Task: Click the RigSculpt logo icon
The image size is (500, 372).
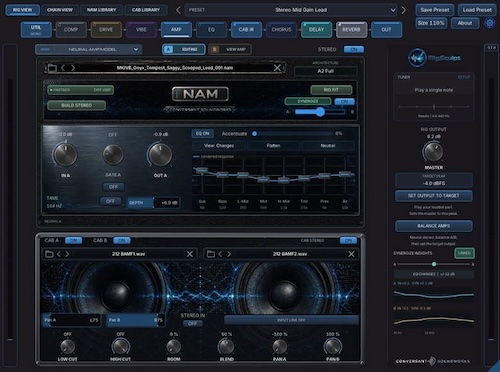Action: 417,58
